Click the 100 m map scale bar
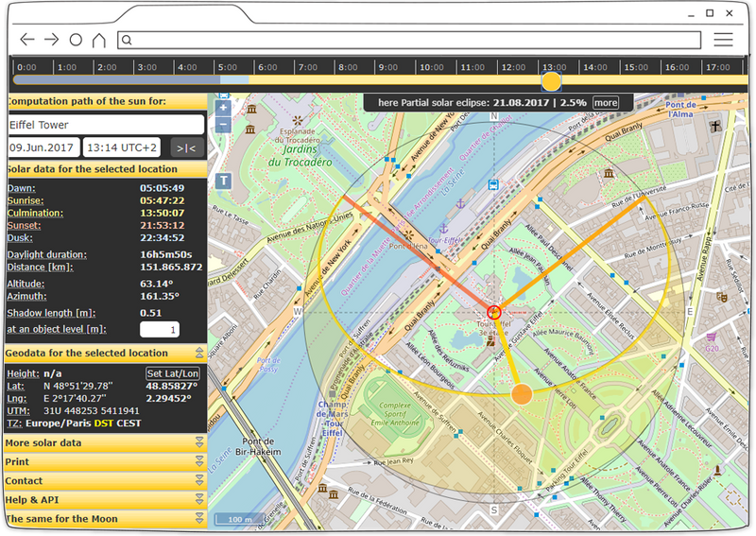Screen dimensions: 756x536 click(x=240, y=519)
